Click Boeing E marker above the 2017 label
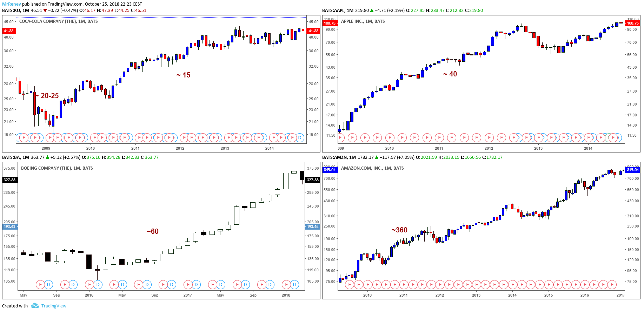The height and width of the screenshot is (312, 644). point(188,284)
